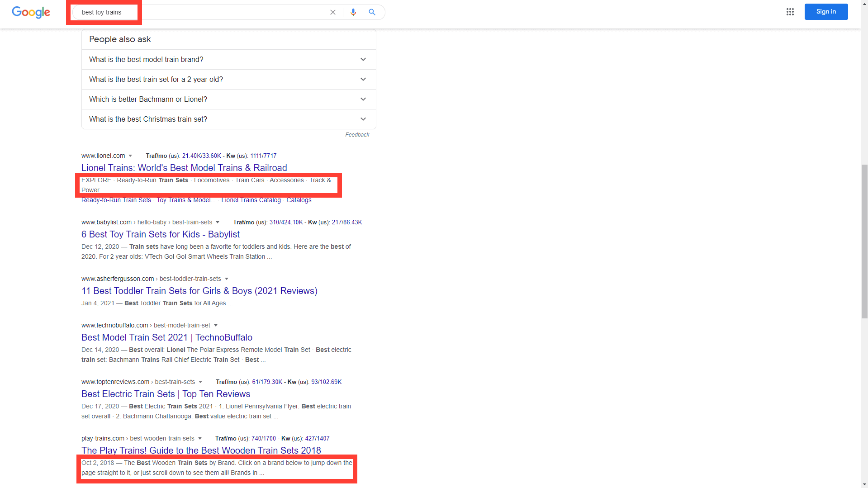Click lionel.com keyword count 1111
The image size is (868, 488).
(256, 156)
